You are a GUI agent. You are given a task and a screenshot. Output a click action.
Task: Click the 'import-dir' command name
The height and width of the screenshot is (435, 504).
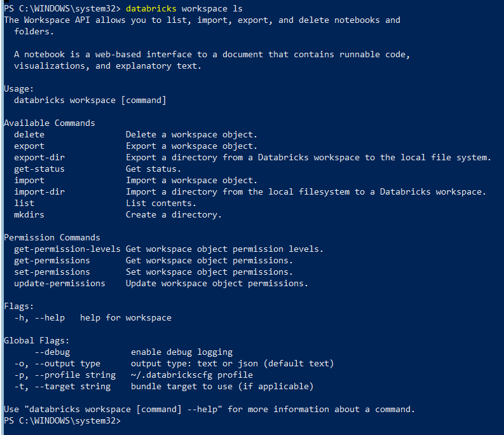point(39,192)
